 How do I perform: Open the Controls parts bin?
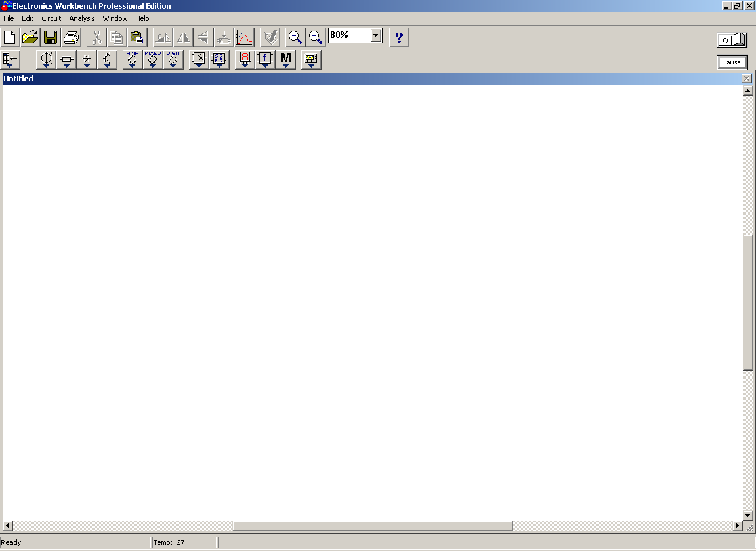265,59
